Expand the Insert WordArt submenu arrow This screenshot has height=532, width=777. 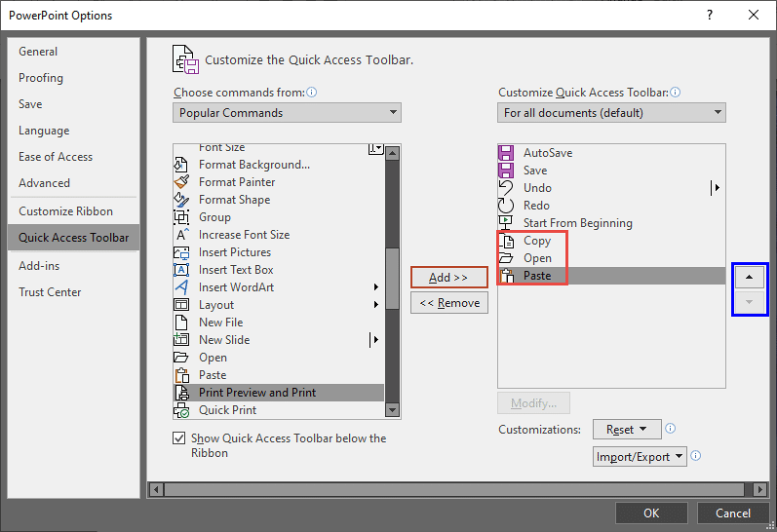coord(376,287)
